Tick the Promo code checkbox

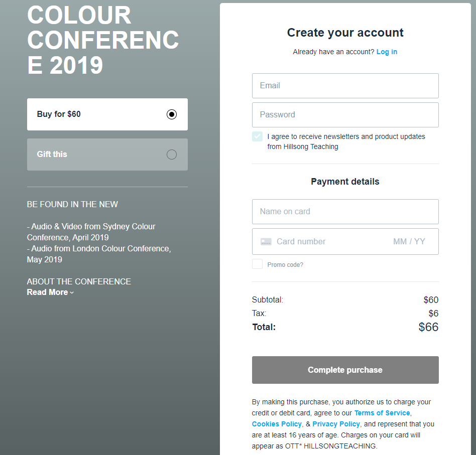(257, 264)
